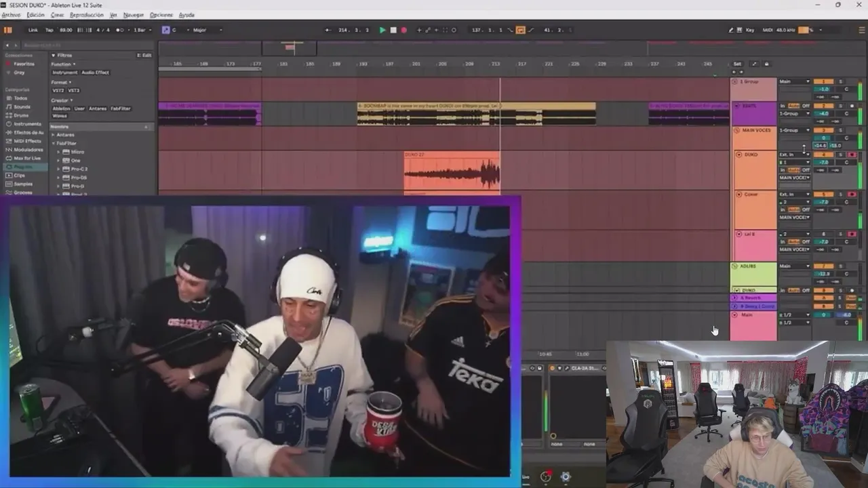The image size is (868, 488).
Task: Select the Waves creator tag
Action: tap(60, 116)
